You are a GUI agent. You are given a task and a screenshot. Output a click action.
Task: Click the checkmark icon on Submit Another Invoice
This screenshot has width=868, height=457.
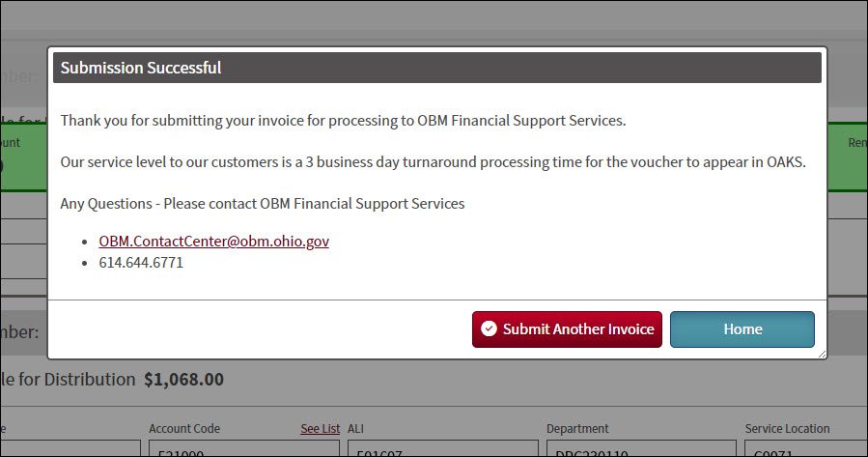pyautogui.click(x=489, y=329)
